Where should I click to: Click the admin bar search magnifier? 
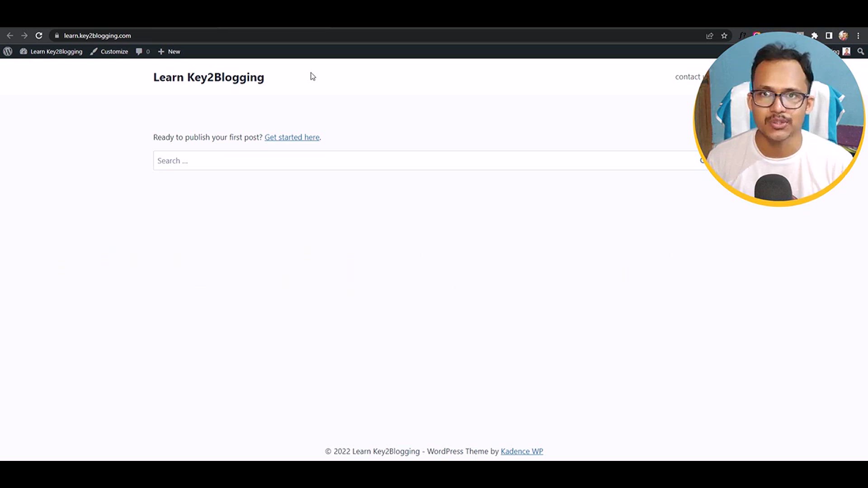[x=860, y=52]
